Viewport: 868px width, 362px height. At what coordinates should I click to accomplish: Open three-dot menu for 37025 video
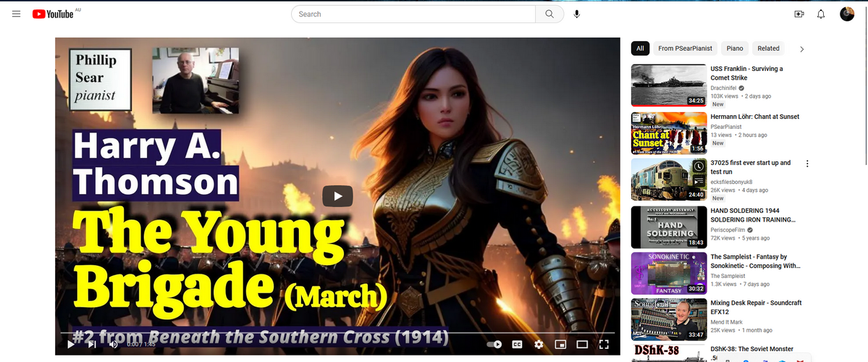[807, 164]
